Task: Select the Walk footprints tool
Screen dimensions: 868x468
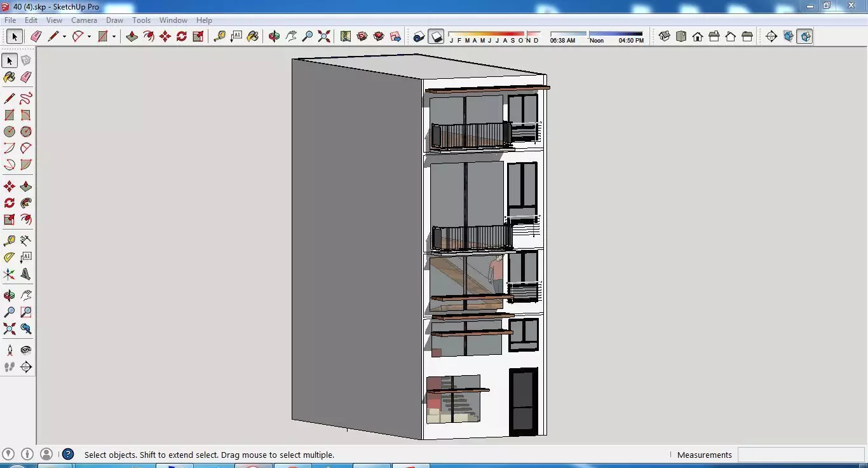Action: click(x=10, y=367)
